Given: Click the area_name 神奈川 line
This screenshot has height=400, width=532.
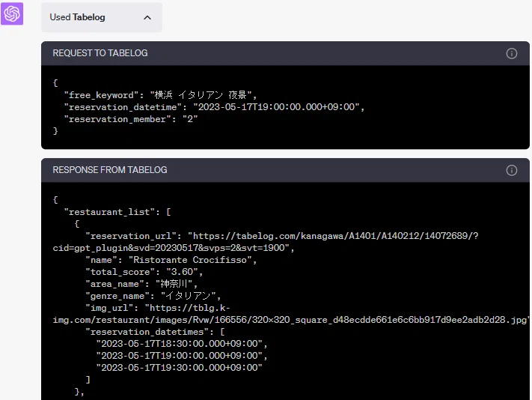Looking at the screenshot, I should tap(141, 284).
